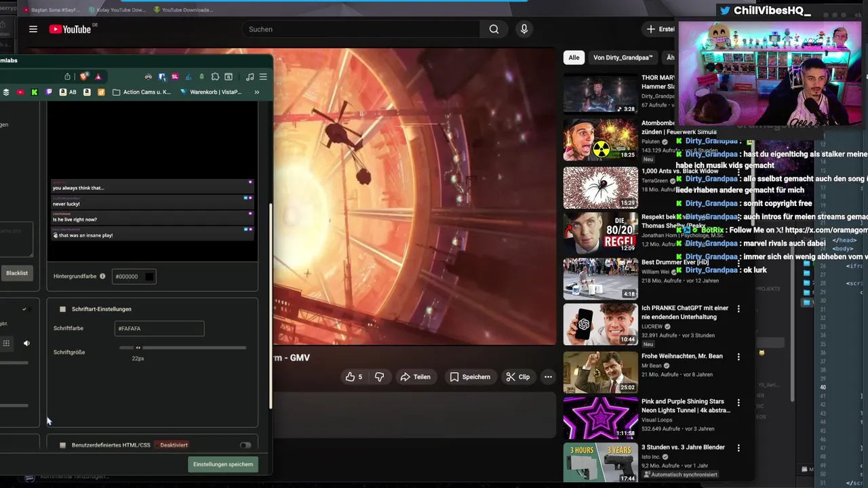The height and width of the screenshot is (488, 868).
Task: Click the YouTube Downloade... browser tab
Action: click(x=183, y=10)
